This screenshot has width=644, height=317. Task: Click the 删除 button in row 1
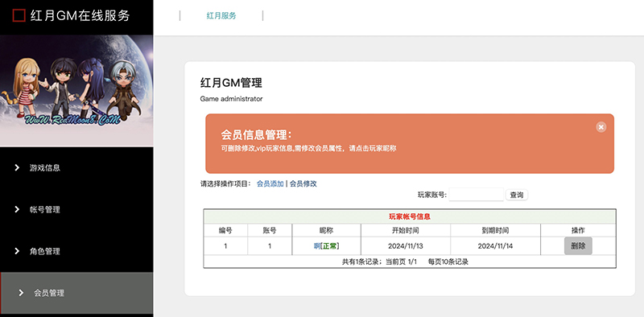(578, 246)
